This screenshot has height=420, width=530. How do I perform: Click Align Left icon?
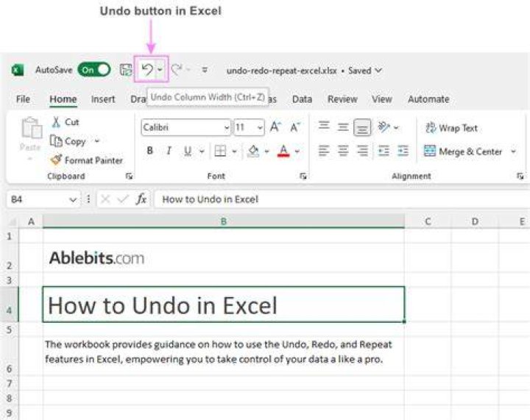pyautogui.click(x=324, y=151)
